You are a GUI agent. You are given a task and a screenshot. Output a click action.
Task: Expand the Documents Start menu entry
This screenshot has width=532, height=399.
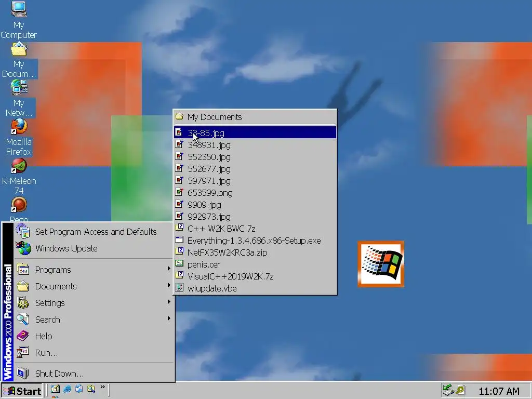[94, 286]
